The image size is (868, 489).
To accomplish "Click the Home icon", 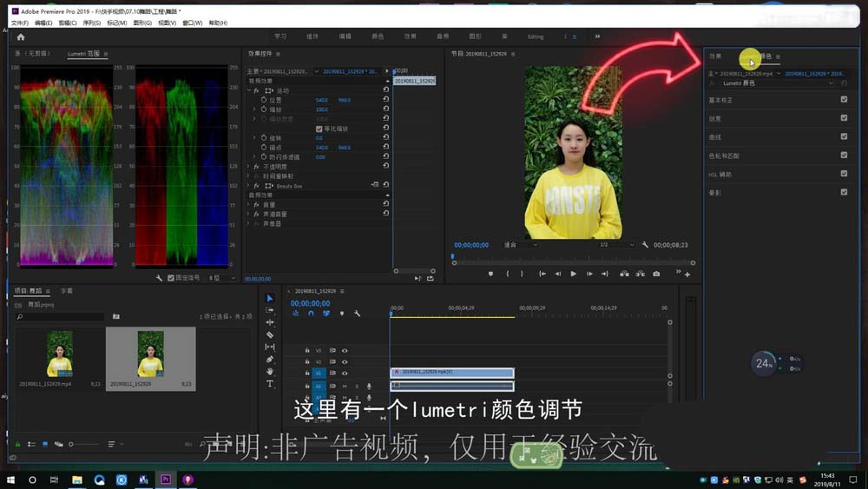I will click(21, 37).
